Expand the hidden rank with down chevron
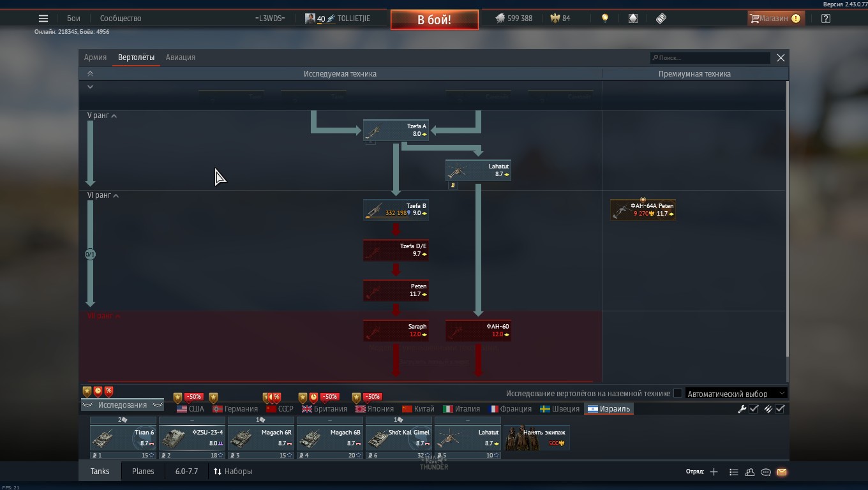Screen dimensions: 868x490 pyautogui.click(x=90, y=87)
